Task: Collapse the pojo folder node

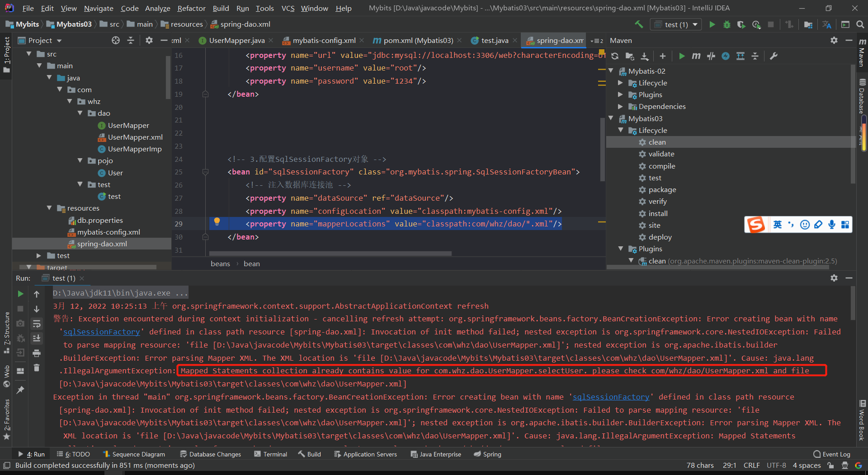Action: tap(80, 160)
